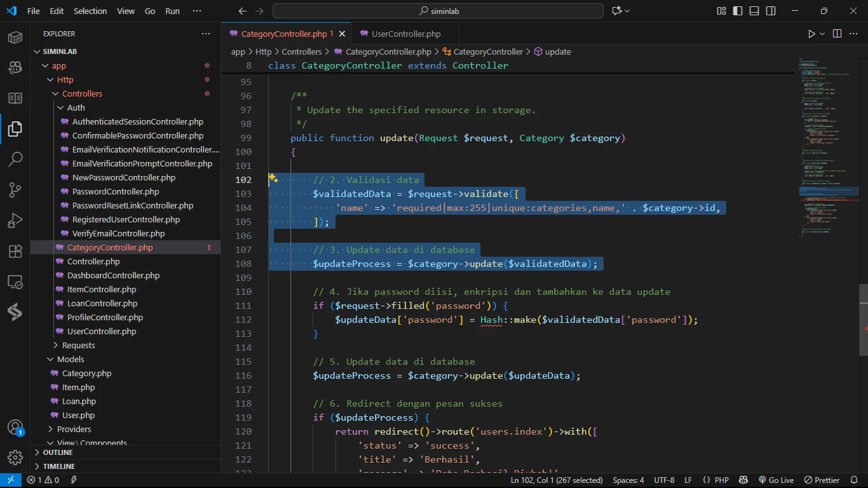Open ItemController.php from the file tree
868x488 pixels.
point(102,289)
